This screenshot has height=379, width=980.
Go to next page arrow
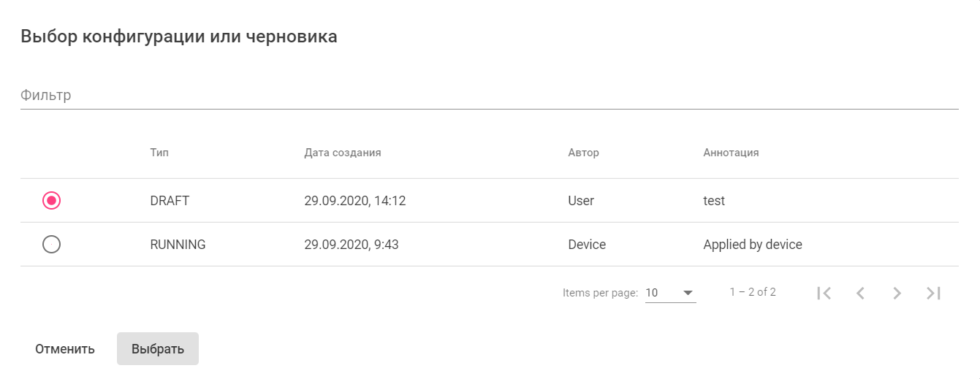(897, 293)
